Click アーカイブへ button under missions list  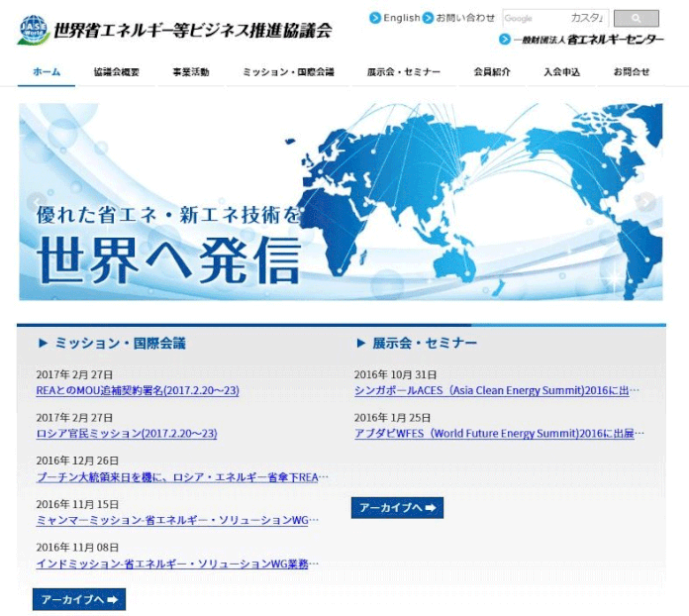tap(79, 599)
